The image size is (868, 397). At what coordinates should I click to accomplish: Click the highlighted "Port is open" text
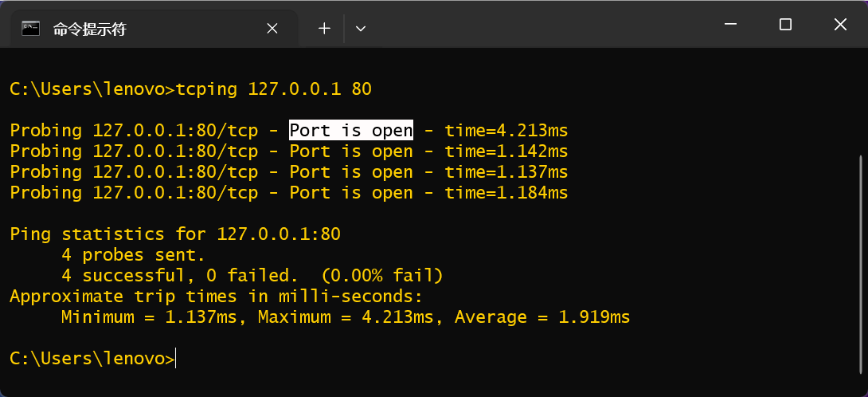[x=351, y=130]
